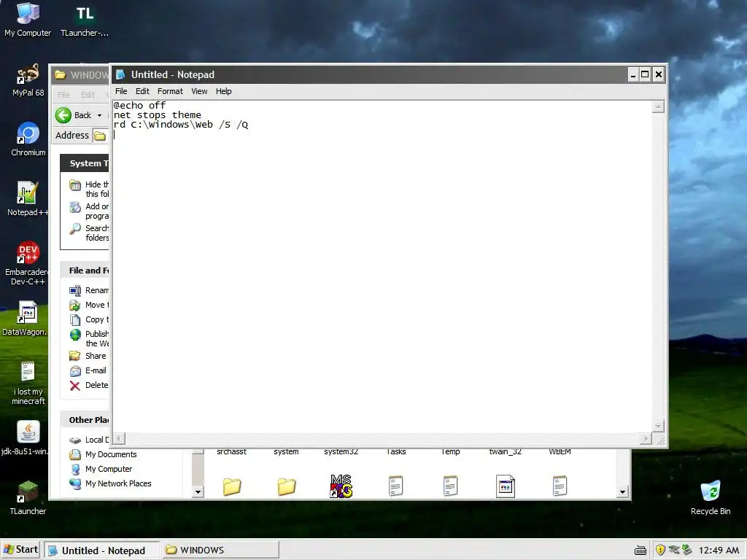Select the MS shortcut icon in WINDOWS folder

pos(341,486)
